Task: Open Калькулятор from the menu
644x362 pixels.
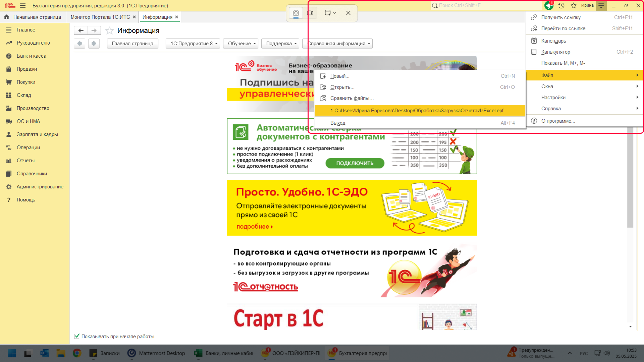Action: [x=585, y=52]
